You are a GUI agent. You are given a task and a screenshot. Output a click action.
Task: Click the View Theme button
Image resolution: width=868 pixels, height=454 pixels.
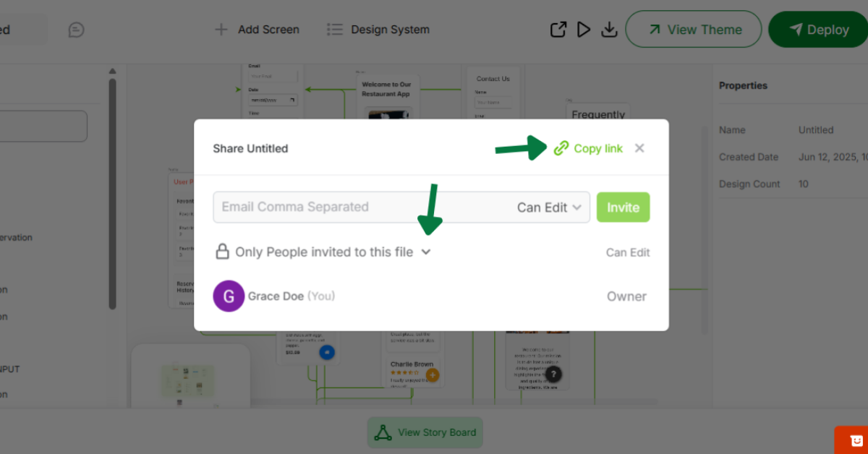(x=693, y=30)
